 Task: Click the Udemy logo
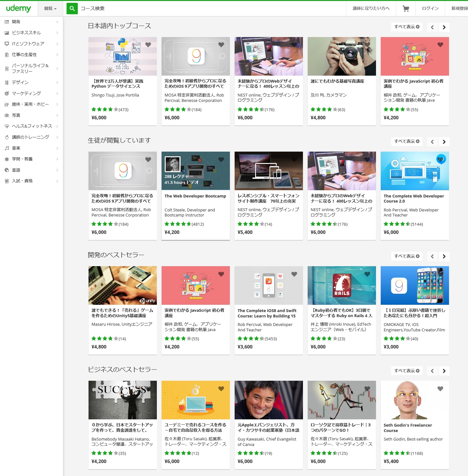(x=19, y=9)
